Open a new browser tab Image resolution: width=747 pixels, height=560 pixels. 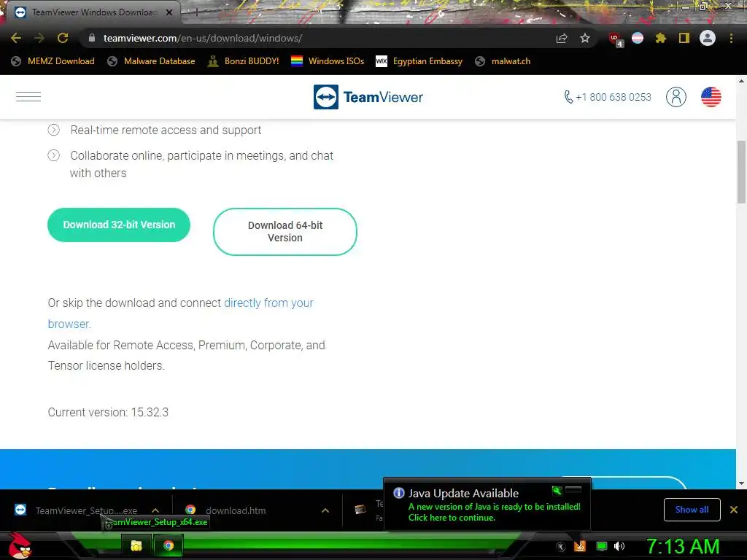(x=196, y=12)
